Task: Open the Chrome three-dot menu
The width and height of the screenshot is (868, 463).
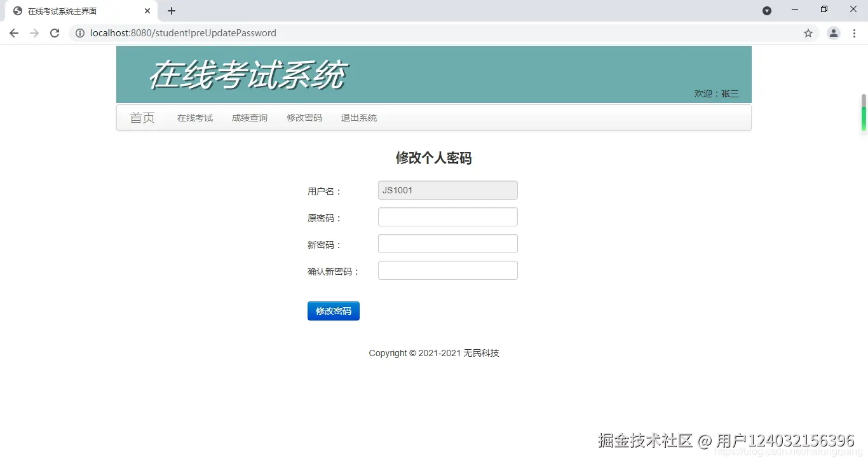Action: pyautogui.click(x=854, y=33)
